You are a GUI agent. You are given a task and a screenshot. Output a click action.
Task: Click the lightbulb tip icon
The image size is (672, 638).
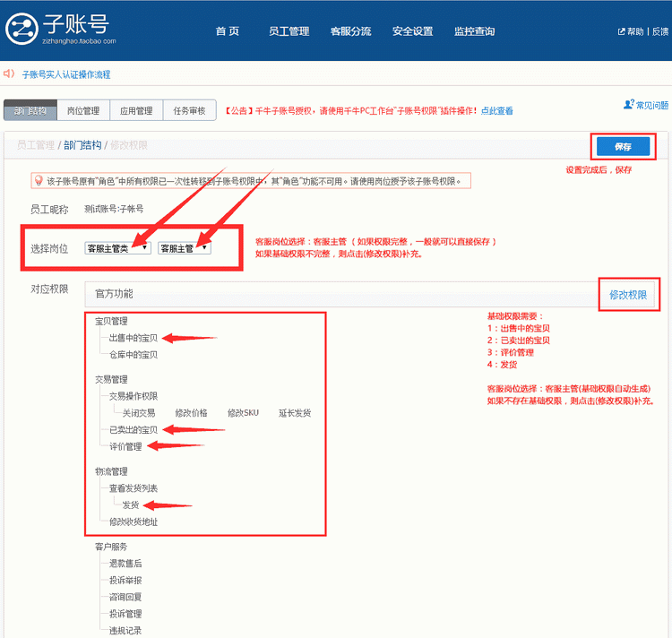39,180
